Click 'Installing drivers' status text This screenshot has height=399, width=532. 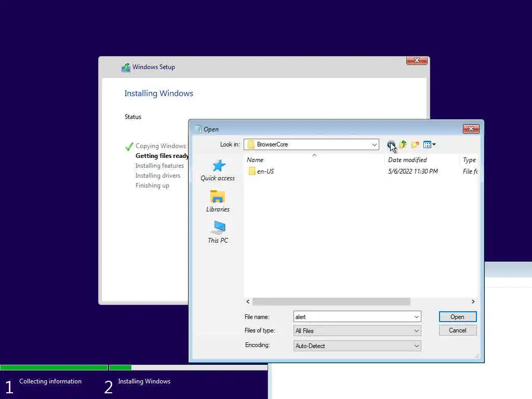pos(158,176)
